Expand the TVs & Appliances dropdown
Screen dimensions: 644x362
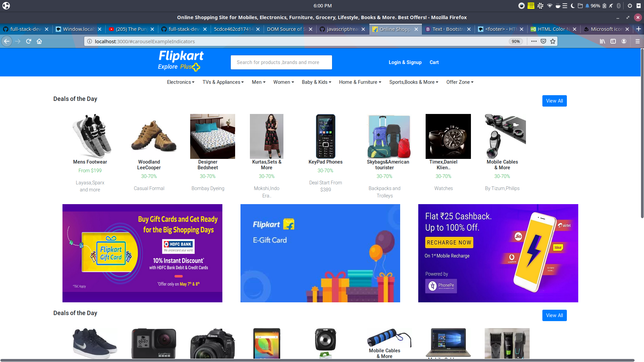click(223, 82)
